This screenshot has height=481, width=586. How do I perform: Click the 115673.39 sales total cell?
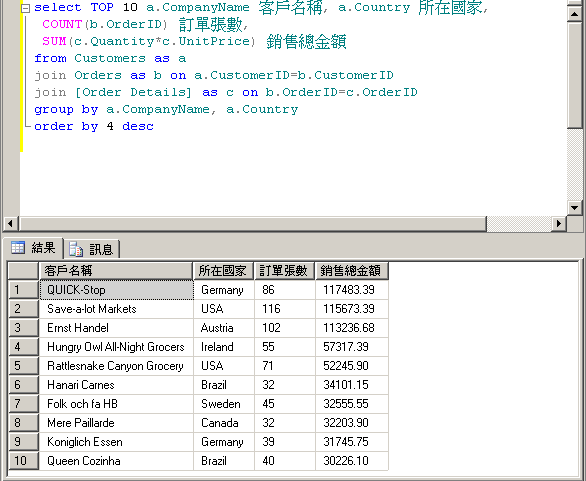352,309
